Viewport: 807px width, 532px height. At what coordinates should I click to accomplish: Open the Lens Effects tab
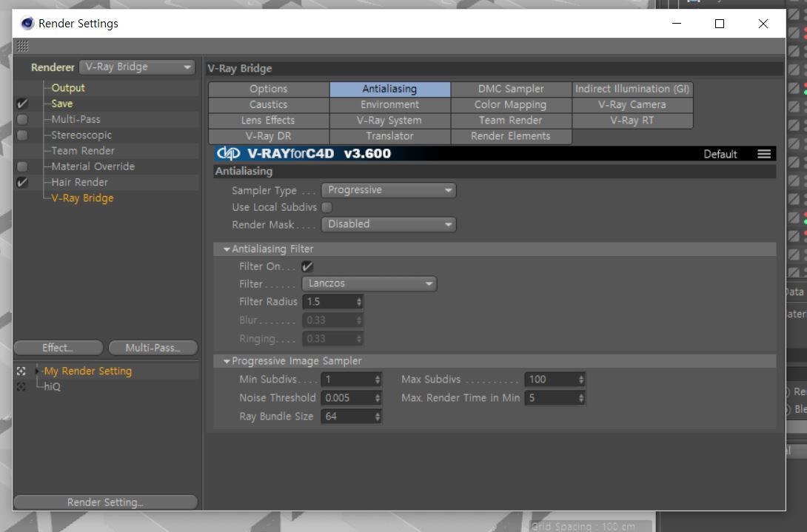click(269, 121)
